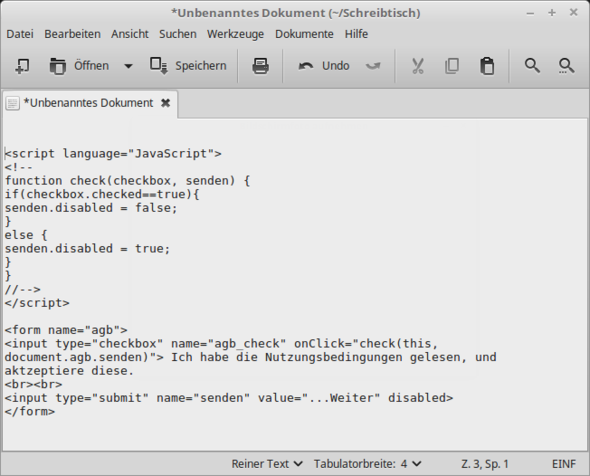Open search with magnifier icon

point(532,66)
